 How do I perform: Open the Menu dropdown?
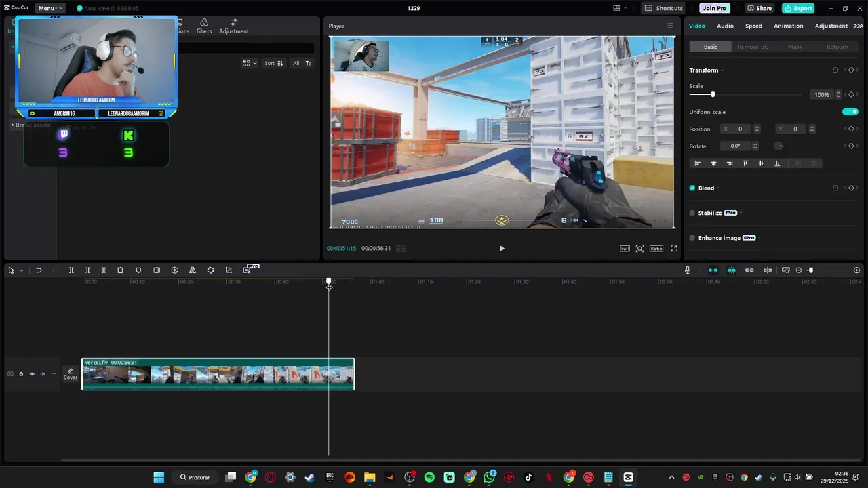pyautogui.click(x=50, y=8)
